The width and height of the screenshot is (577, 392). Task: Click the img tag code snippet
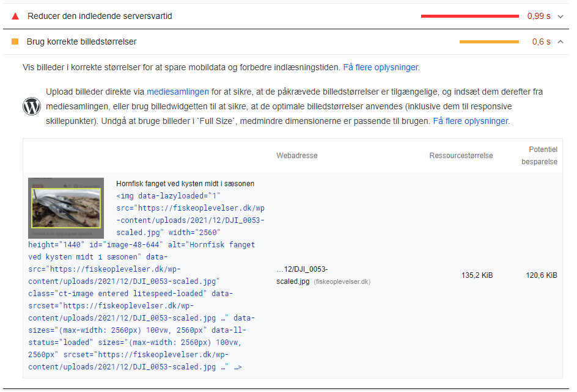(147, 281)
